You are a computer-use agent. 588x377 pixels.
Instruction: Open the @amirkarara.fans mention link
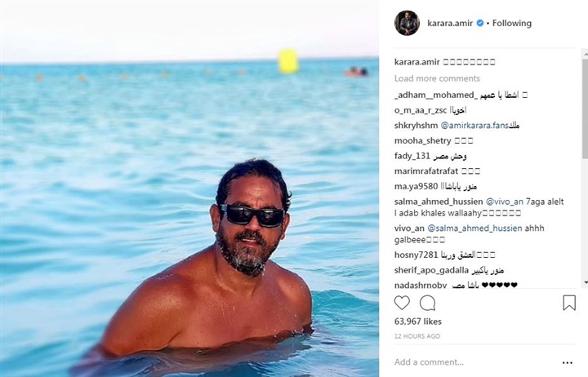(x=474, y=126)
